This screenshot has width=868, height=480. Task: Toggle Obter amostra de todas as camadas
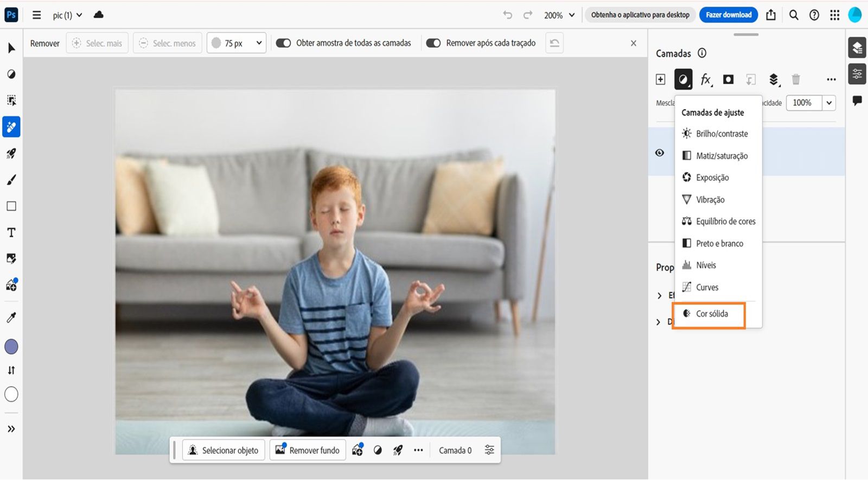coord(284,43)
